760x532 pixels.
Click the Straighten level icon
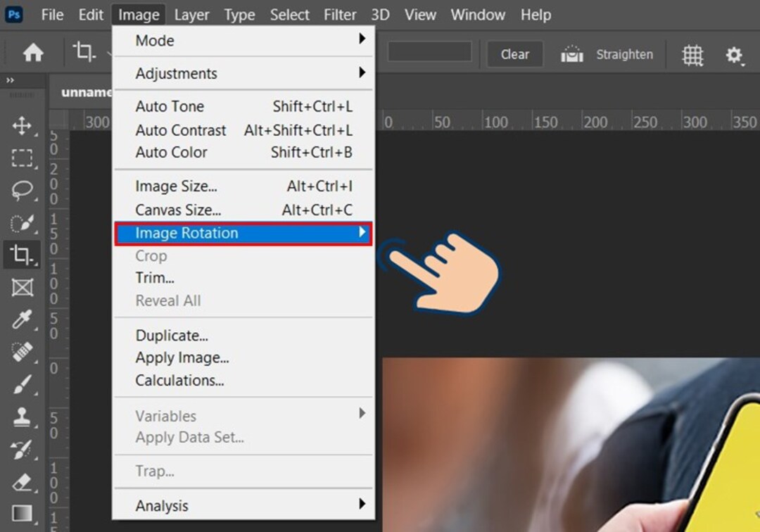[572, 53]
